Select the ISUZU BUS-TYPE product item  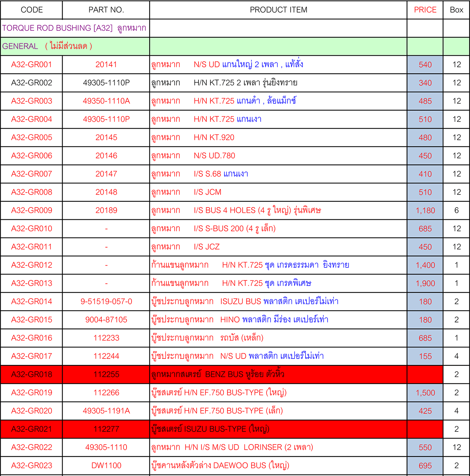point(278,429)
